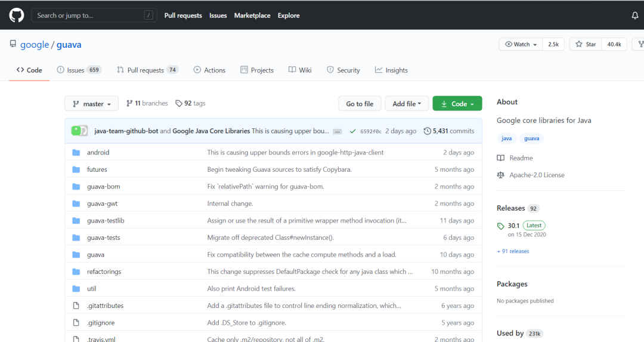Click folder icon beside guava-gwt
The image size is (644, 342).
76,204
